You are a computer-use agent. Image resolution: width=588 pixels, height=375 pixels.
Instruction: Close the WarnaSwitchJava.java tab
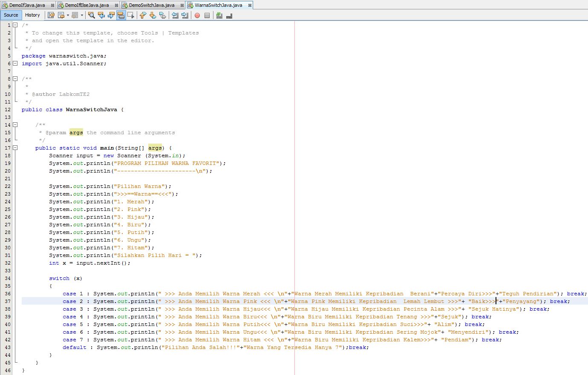tap(250, 6)
